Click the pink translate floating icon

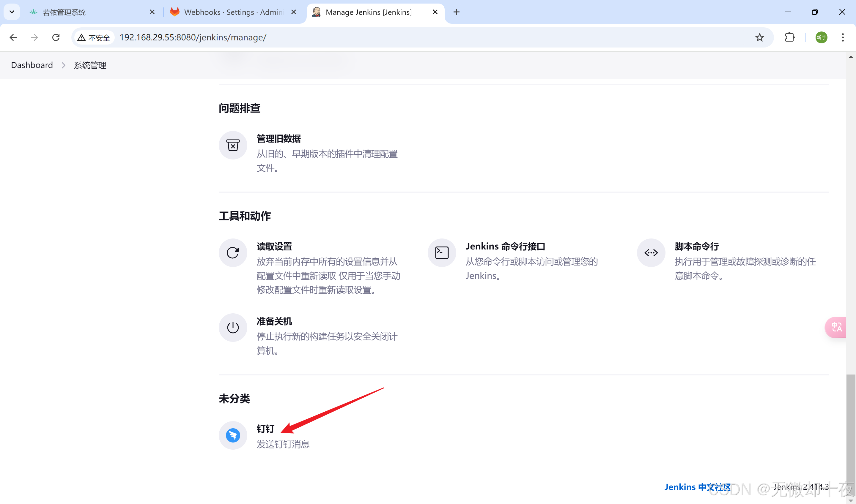pos(836,327)
